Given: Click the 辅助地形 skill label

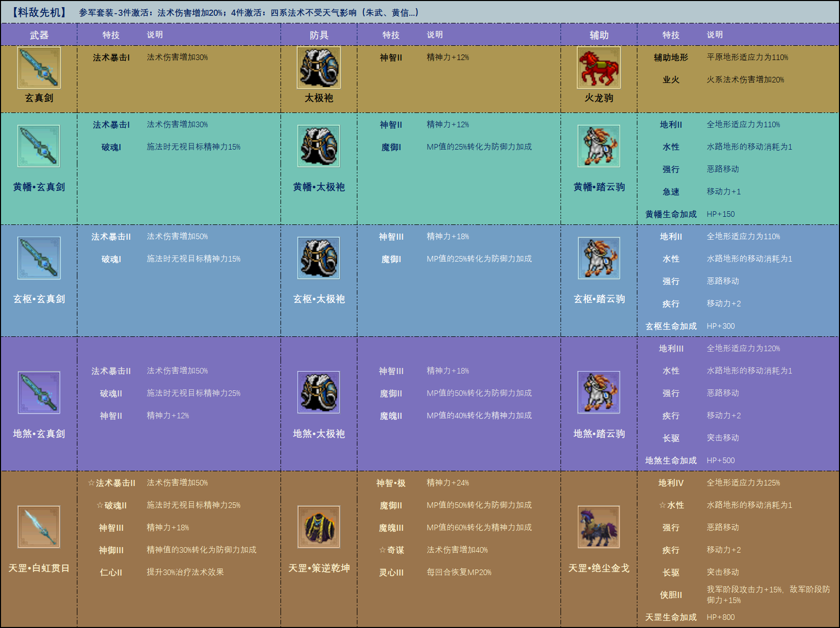Looking at the screenshot, I should [671, 58].
